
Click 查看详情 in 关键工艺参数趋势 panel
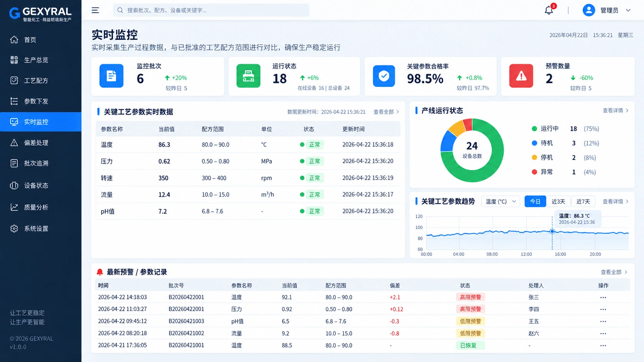[x=615, y=202]
